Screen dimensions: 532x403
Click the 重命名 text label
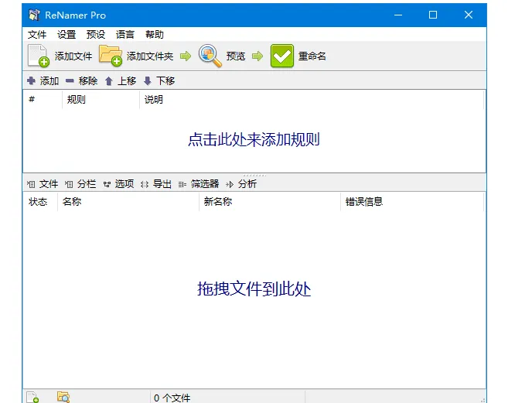(312, 56)
